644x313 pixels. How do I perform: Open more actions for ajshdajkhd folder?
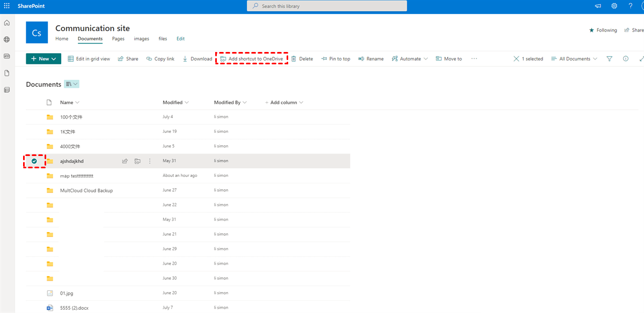[x=150, y=161]
